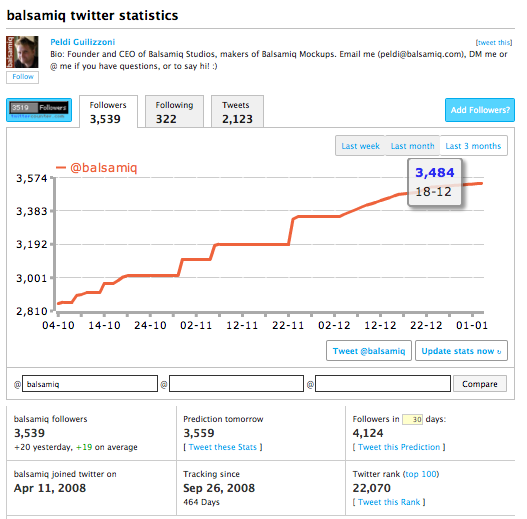527x519 pixels.
Task: Click the Twitter rank value 22,070
Action: tap(371, 488)
